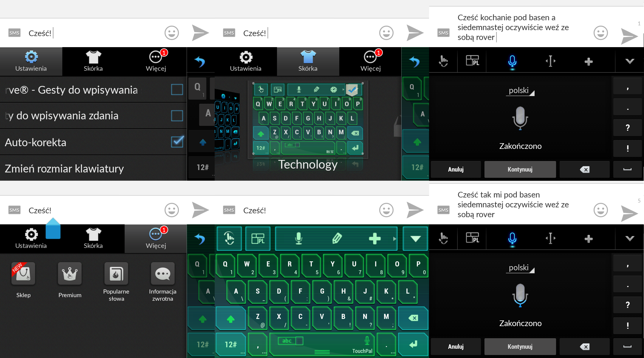Open the Więcej tab in the top-left panel
The width and height of the screenshot is (644, 358).
(156, 61)
